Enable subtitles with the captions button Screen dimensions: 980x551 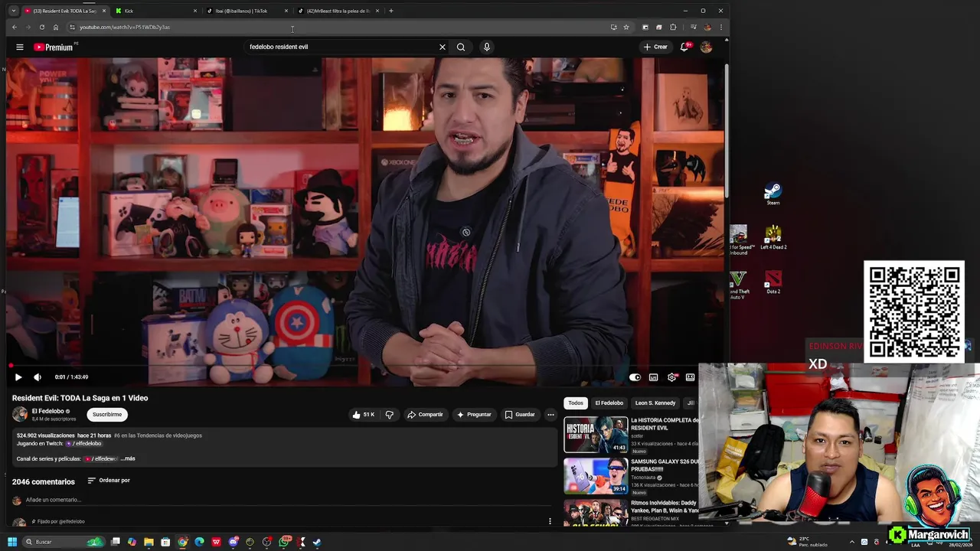point(653,377)
